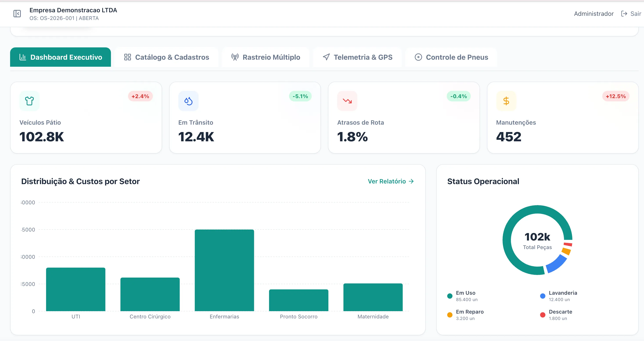Click the trending-down icon in Atrasos de Rota

click(x=347, y=101)
